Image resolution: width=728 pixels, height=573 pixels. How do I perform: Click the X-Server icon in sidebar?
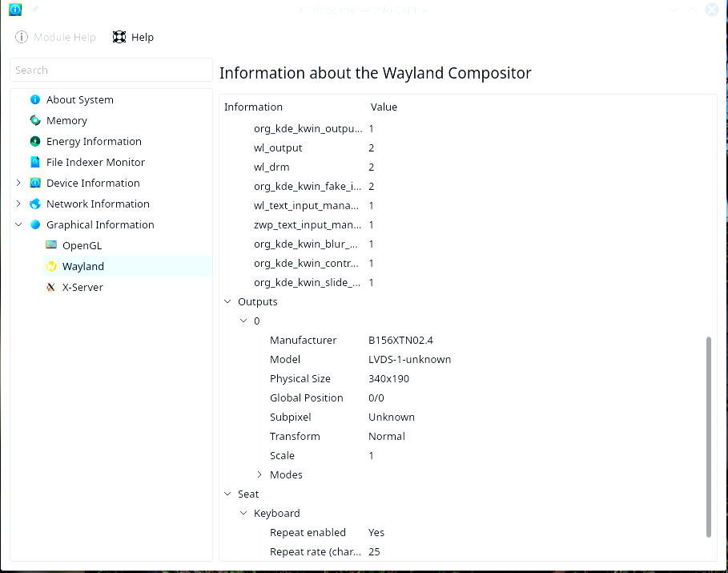click(51, 288)
